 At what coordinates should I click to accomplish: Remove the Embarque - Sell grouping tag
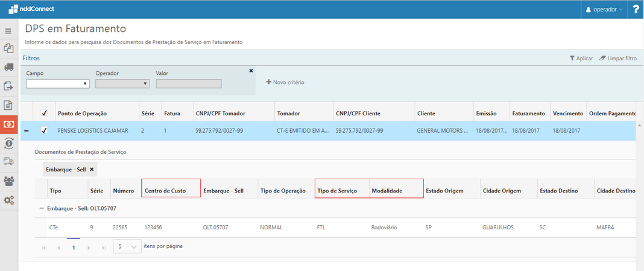coord(92,170)
